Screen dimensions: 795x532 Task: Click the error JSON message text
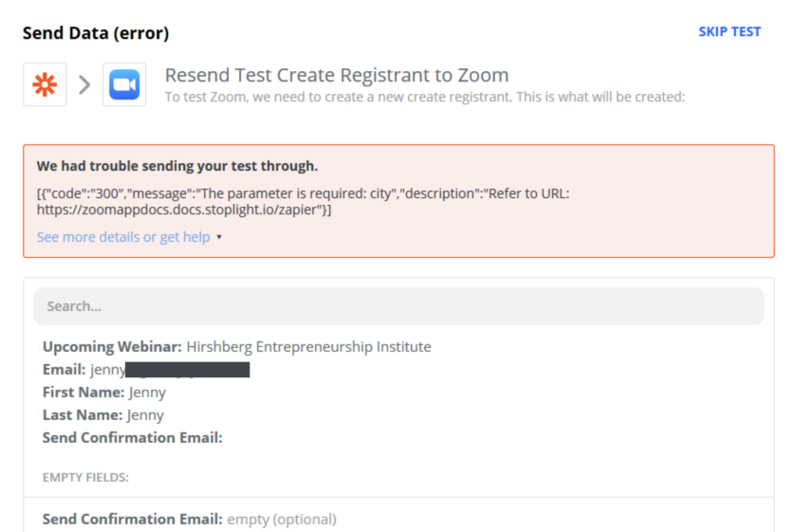click(x=304, y=201)
